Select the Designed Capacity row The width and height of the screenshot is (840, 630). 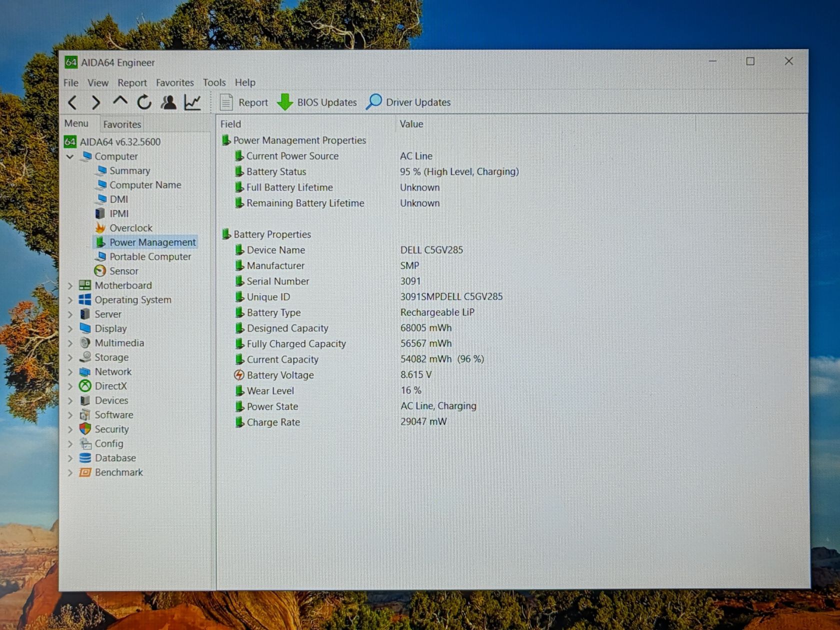(342, 328)
